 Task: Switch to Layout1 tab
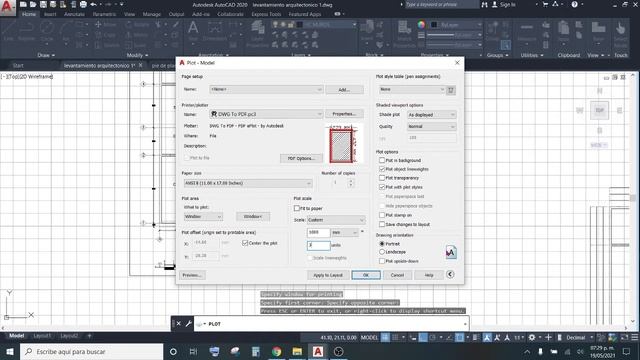[42, 336]
